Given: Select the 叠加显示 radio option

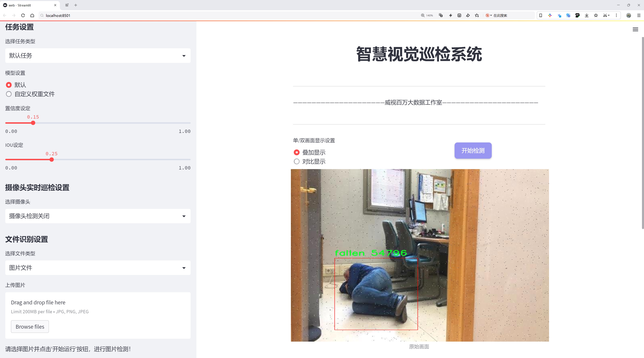Looking at the screenshot, I should 297,152.
